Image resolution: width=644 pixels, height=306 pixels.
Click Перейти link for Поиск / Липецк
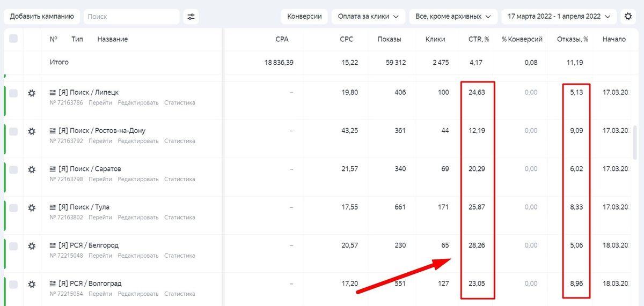[x=100, y=103]
